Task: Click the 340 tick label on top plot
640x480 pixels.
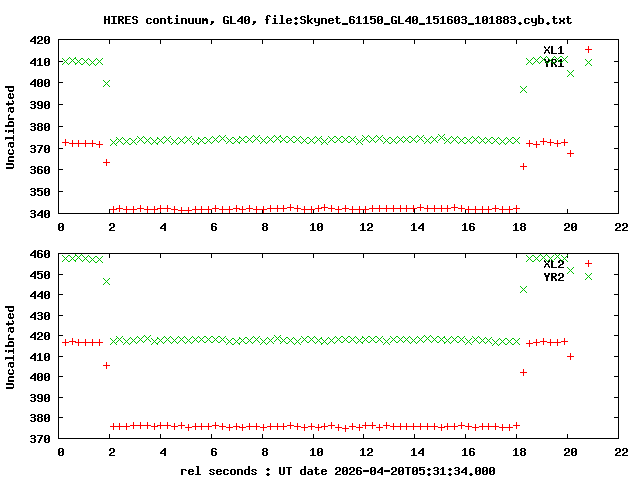Action: point(41,214)
